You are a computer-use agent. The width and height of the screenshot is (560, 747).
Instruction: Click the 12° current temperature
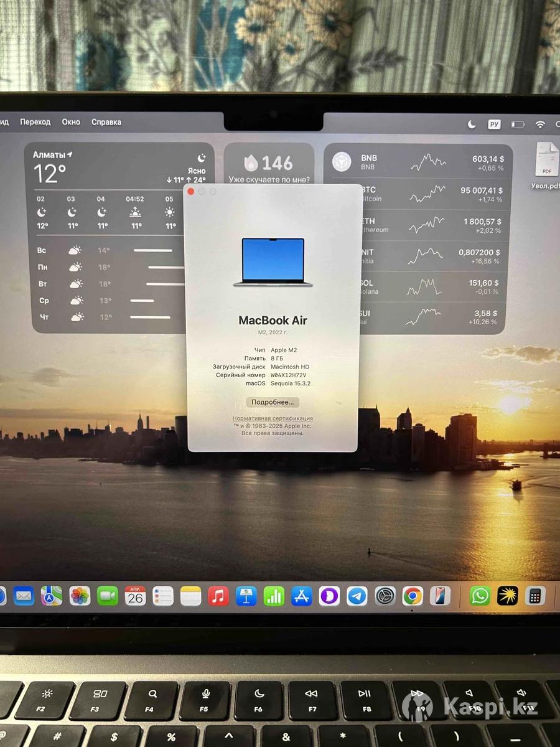pyautogui.click(x=50, y=174)
